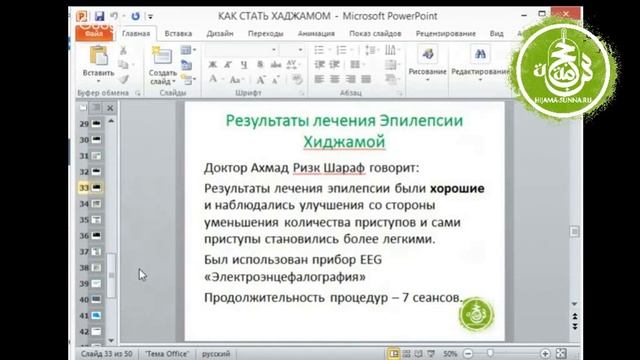Click the Font Color A button
Image resolution: width=640 pixels, height=360 pixels.
(x=213, y=79)
